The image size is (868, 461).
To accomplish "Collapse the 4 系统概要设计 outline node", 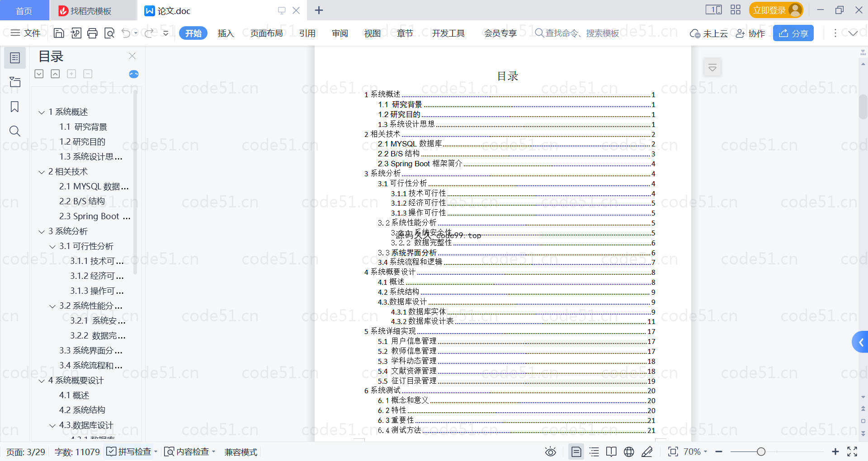I will (42, 381).
